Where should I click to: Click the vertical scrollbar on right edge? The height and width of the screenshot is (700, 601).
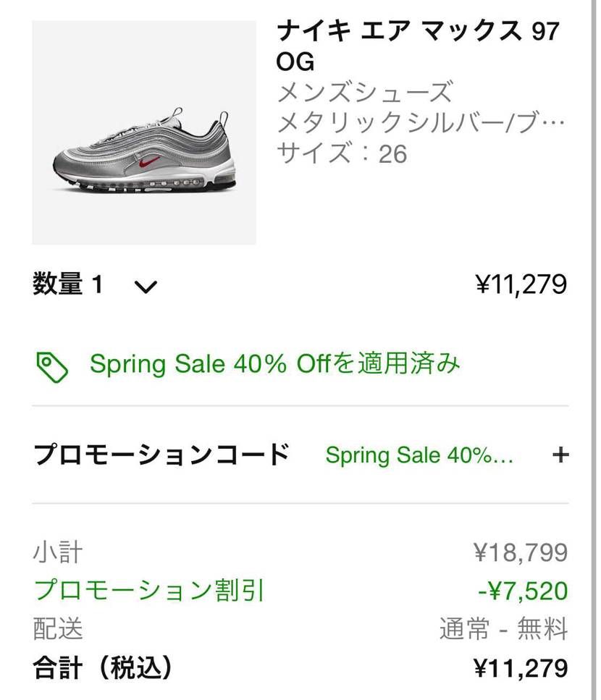click(594, 350)
